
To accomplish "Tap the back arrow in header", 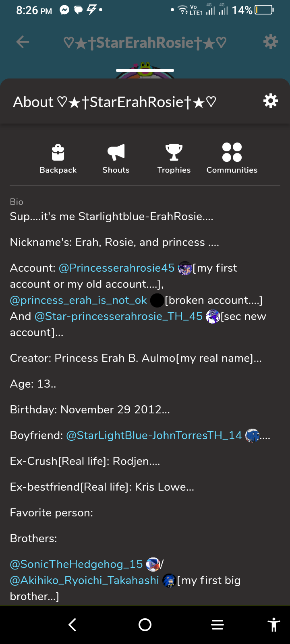I will pyautogui.click(x=23, y=42).
